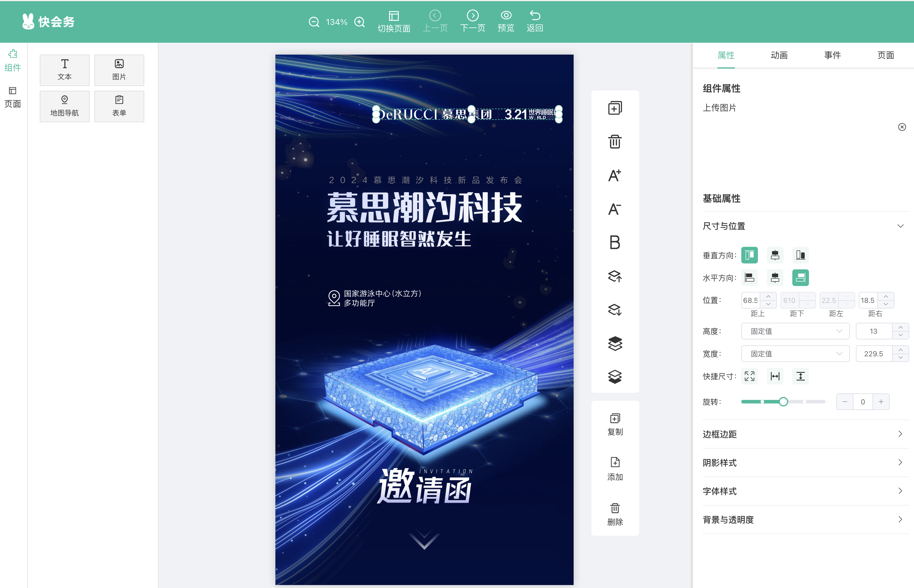Remove uploaded image with circled X
Screen dimensions: 914x588
tap(902, 127)
